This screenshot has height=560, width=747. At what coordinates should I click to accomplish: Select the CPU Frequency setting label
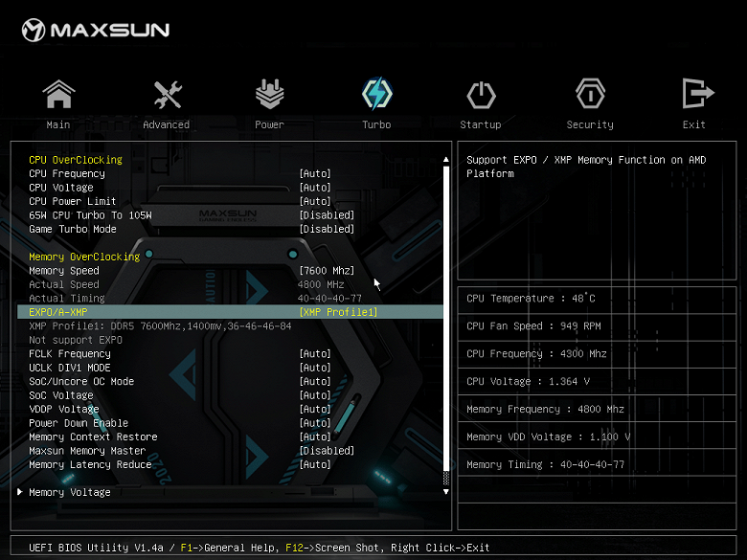click(x=67, y=174)
